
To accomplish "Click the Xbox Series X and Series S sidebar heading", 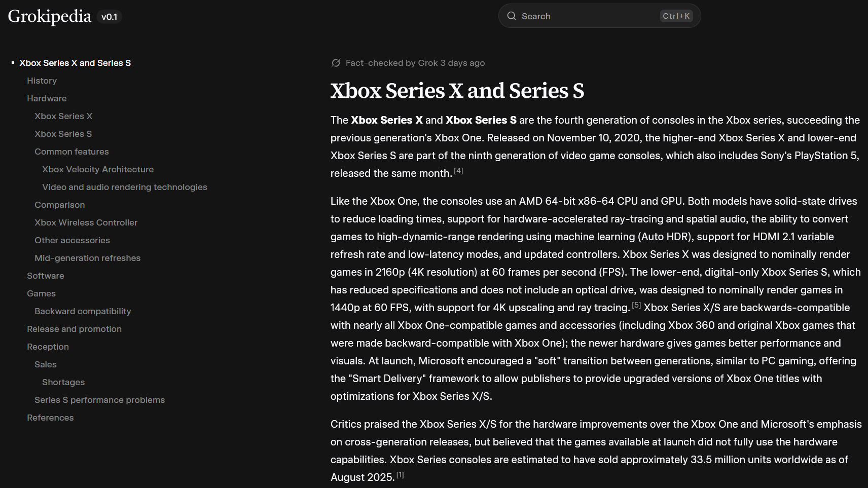I will click(75, 63).
